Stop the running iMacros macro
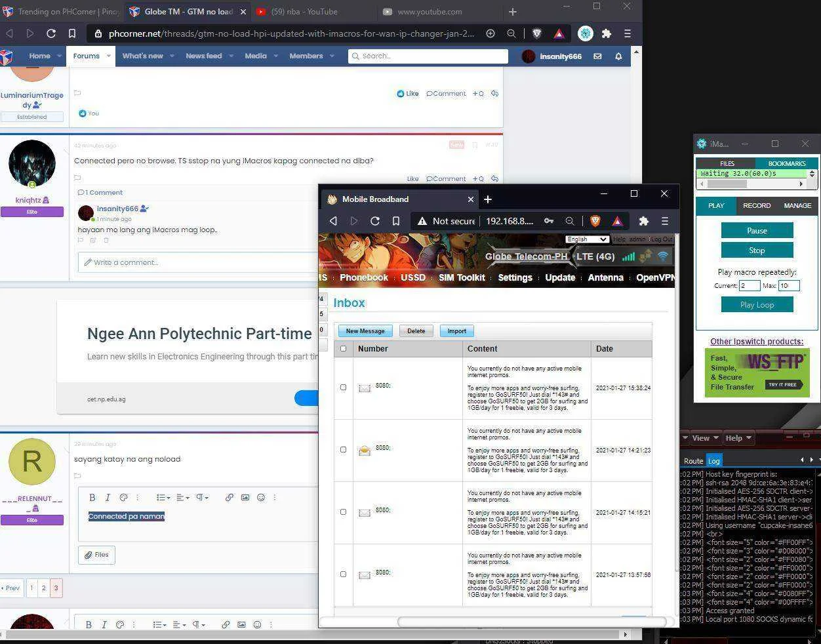The image size is (821, 644). pyautogui.click(x=757, y=251)
